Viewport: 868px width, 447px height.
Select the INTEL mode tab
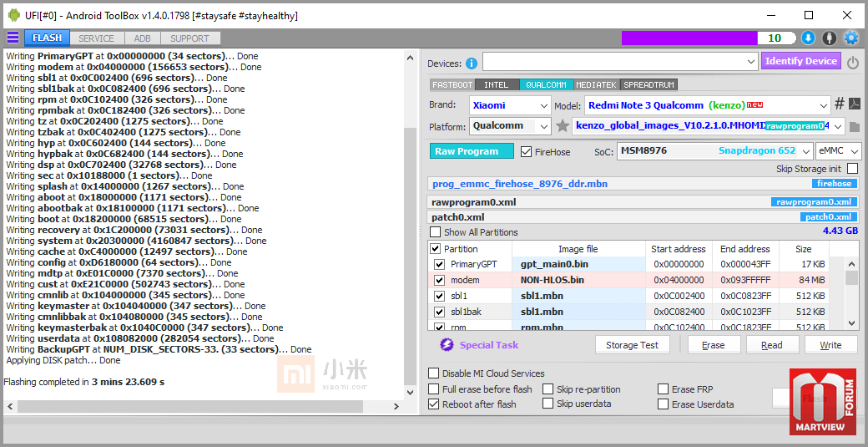[496, 84]
